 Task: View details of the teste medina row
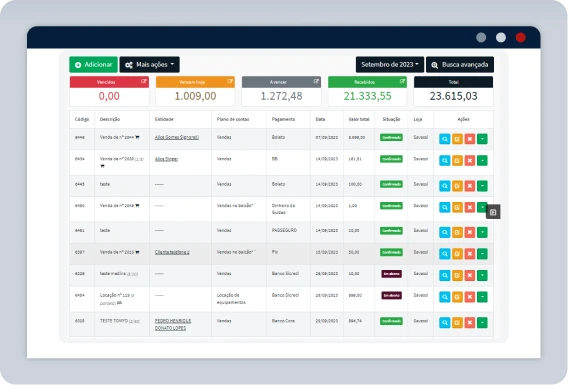(444, 275)
